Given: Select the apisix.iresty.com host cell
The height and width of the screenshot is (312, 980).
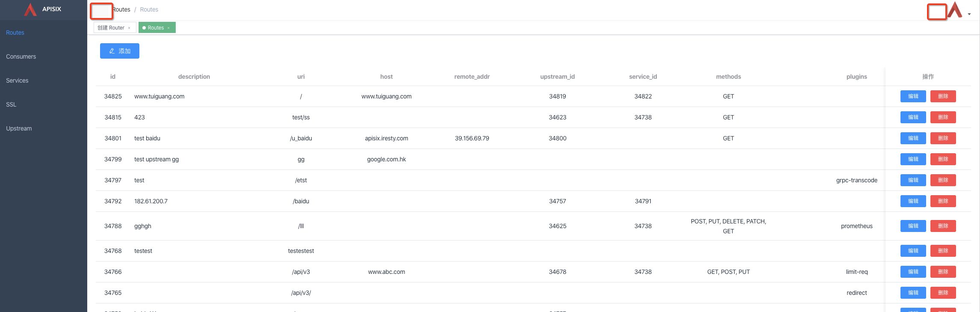Looking at the screenshot, I should tap(387, 138).
